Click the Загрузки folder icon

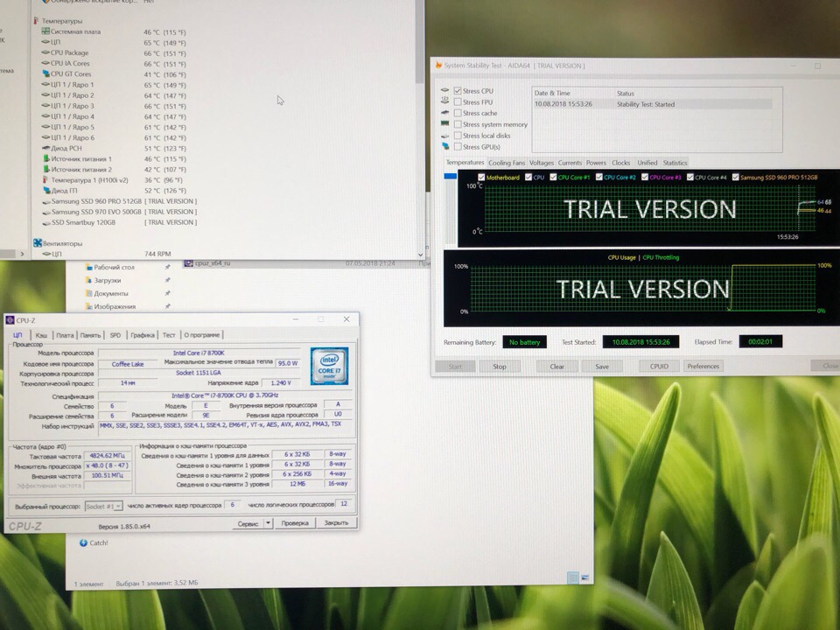(89, 280)
